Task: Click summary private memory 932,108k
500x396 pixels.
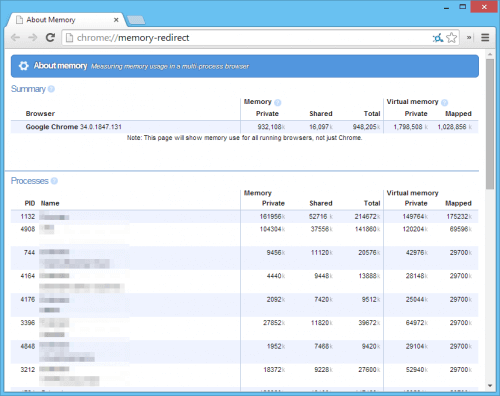Action: [x=271, y=127]
